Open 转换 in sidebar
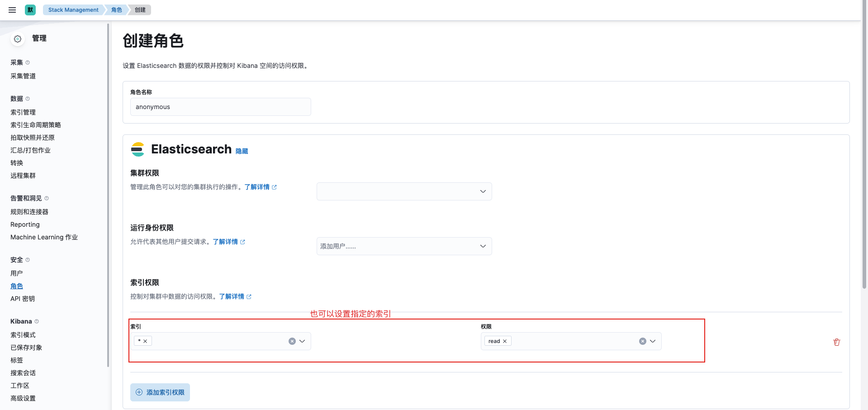The height and width of the screenshot is (410, 868). [17, 163]
